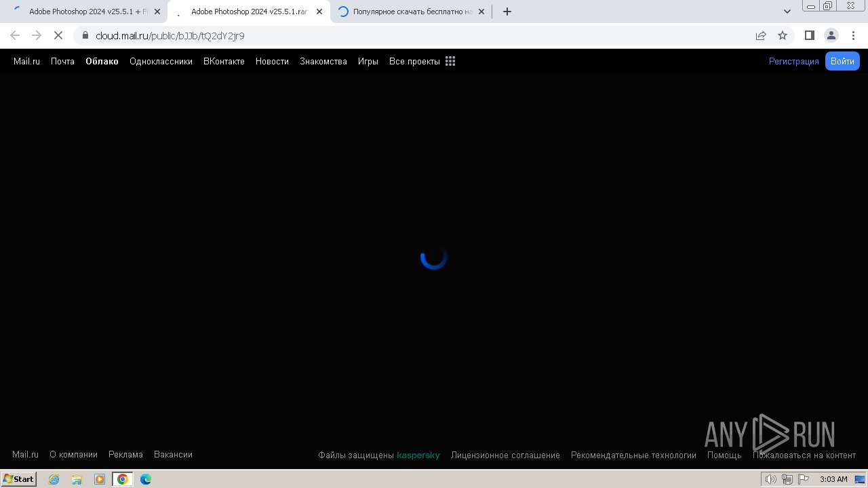
Task: Open Почта in the portal menu
Action: (62, 61)
